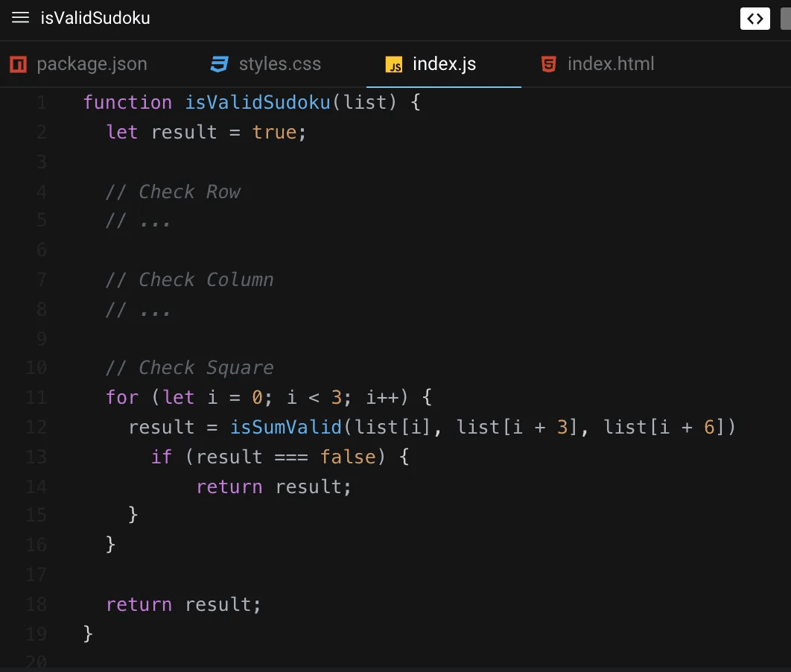Viewport: 791px width, 672px height.
Task: Click the menu icon beside isValidSudoku title
Action: click(20, 19)
